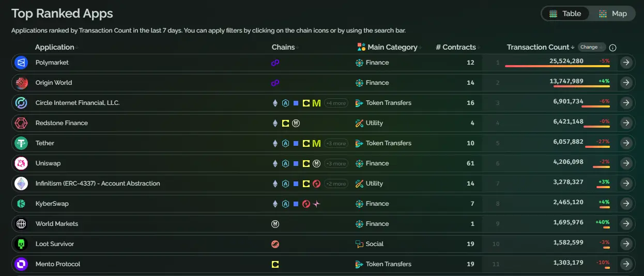Switch to the Map view
The width and height of the screenshot is (644, 276).
pos(613,14)
